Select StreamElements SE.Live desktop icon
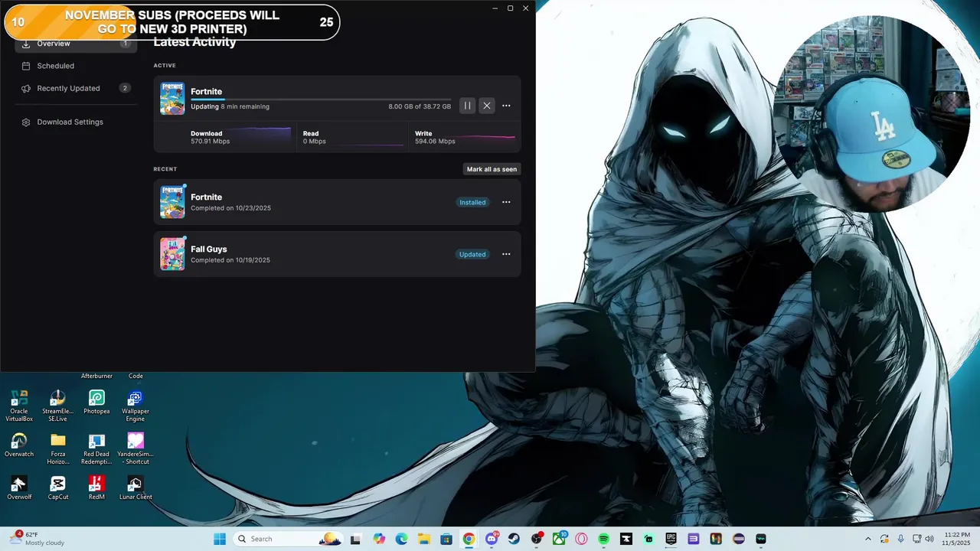Image resolution: width=980 pixels, height=551 pixels. (x=58, y=406)
